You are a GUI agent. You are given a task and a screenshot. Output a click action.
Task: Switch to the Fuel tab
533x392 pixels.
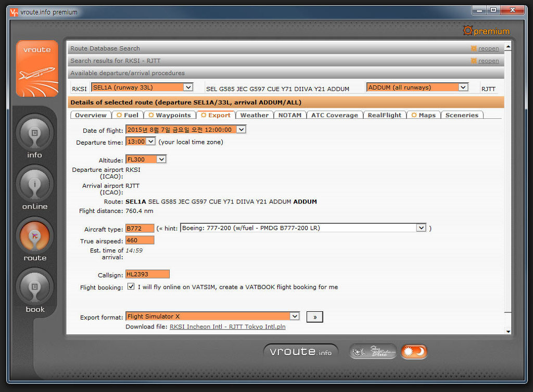tap(128, 115)
